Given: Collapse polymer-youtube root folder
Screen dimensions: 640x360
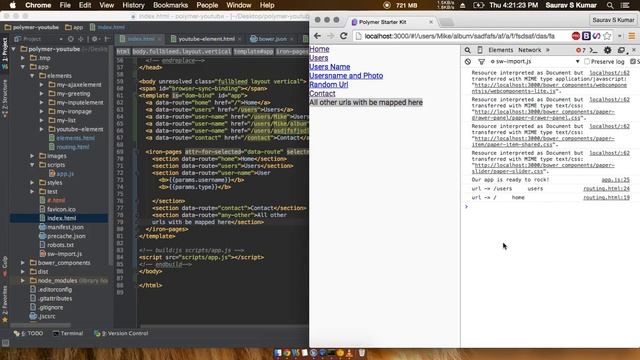Looking at the screenshot, I should [x=14, y=49].
